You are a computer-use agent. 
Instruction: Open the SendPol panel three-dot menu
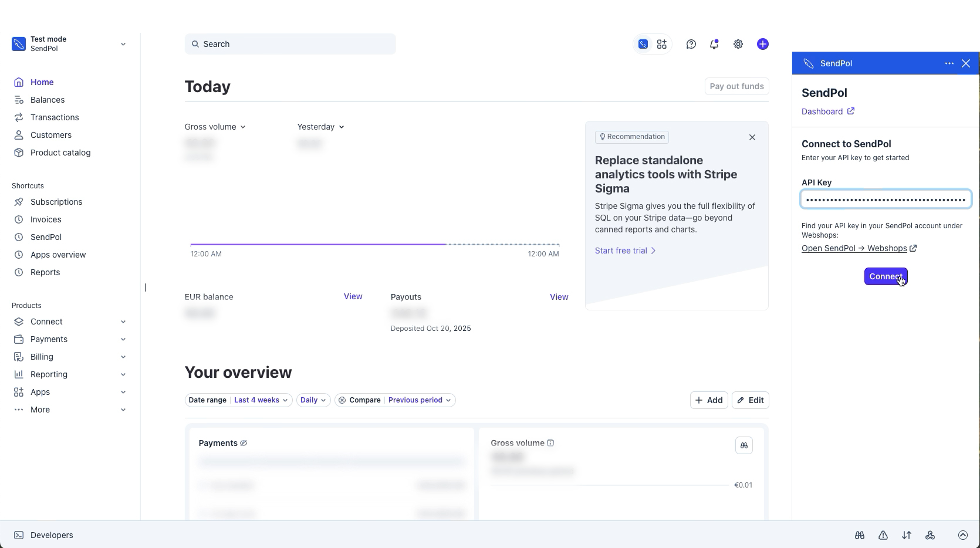click(949, 63)
